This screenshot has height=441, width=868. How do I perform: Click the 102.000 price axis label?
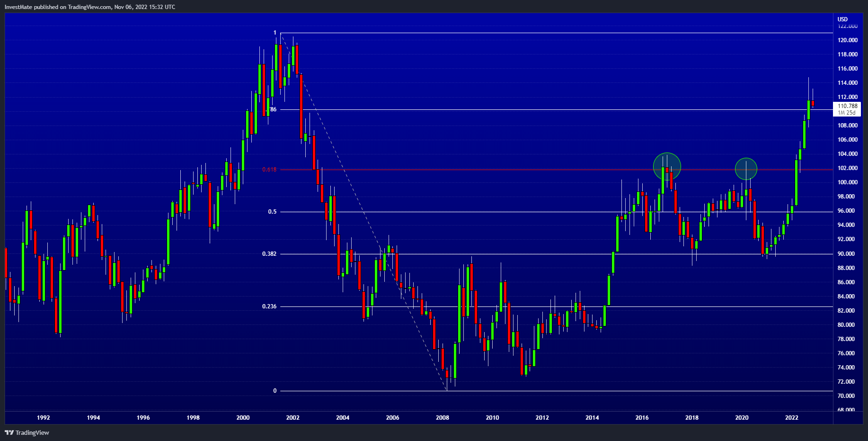click(x=847, y=168)
